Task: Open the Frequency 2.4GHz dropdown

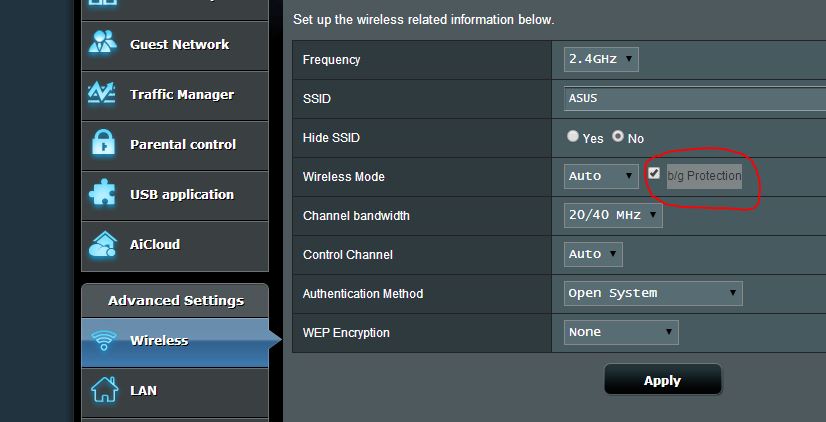Action: 601,59
